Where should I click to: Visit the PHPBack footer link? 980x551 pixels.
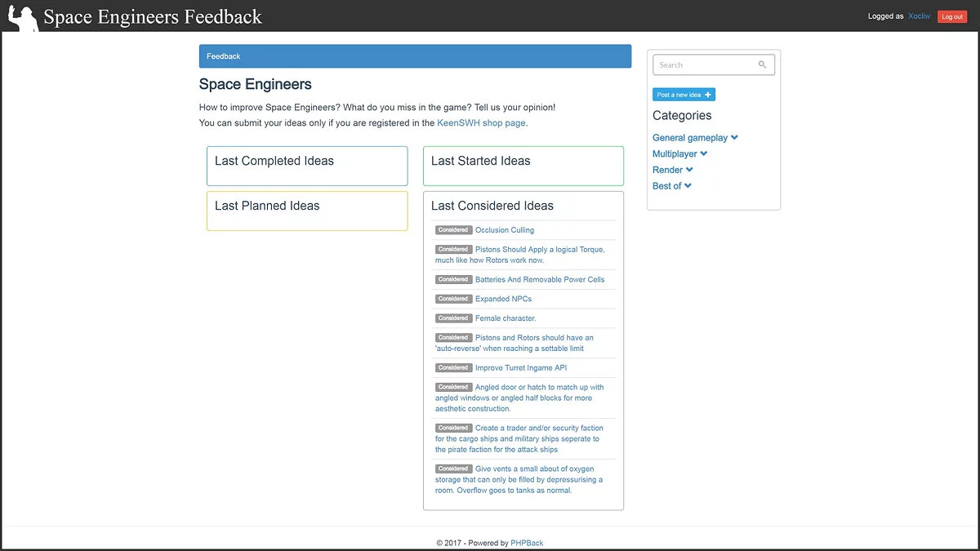[527, 543]
